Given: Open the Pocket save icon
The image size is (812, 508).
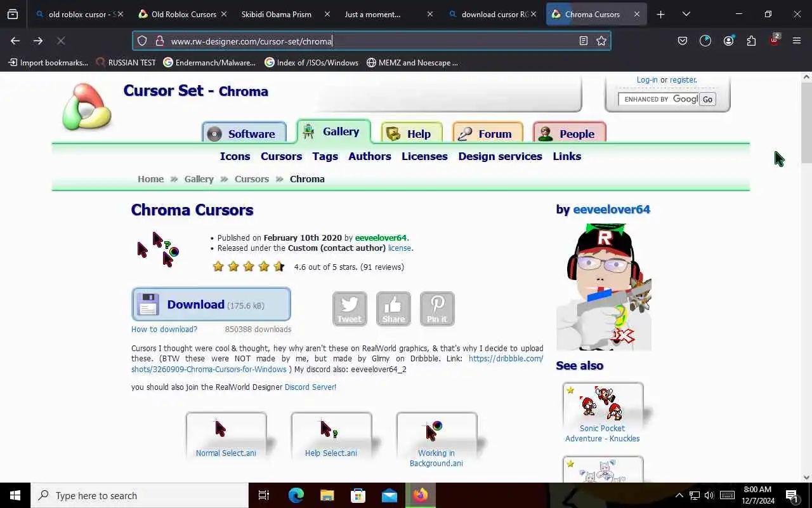Looking at the screenshot, I should tap(683, 41).
